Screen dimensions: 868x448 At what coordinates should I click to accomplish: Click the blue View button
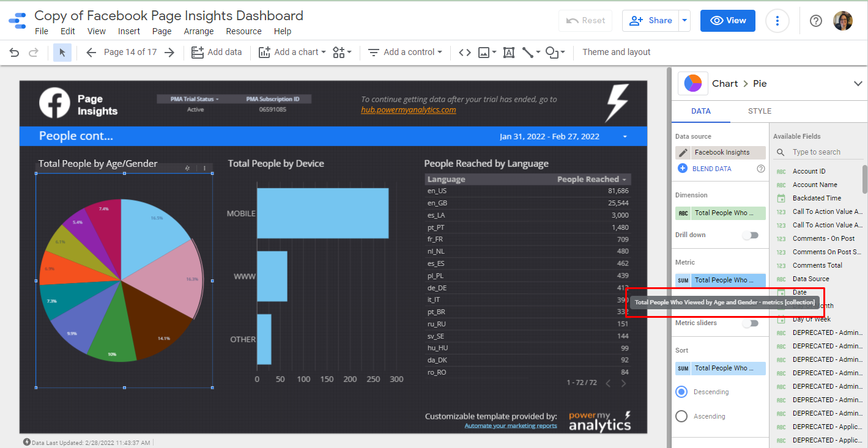pos(727,21)
